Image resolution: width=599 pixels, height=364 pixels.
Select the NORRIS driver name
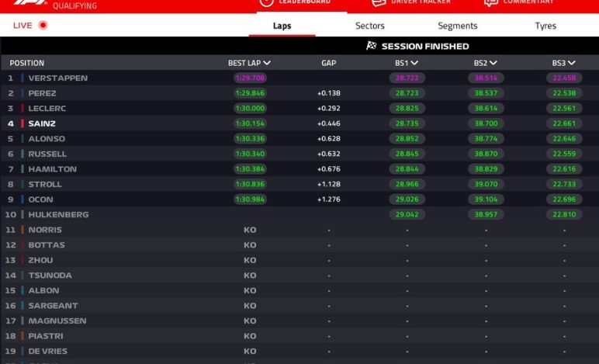click(x=45, y=230)
